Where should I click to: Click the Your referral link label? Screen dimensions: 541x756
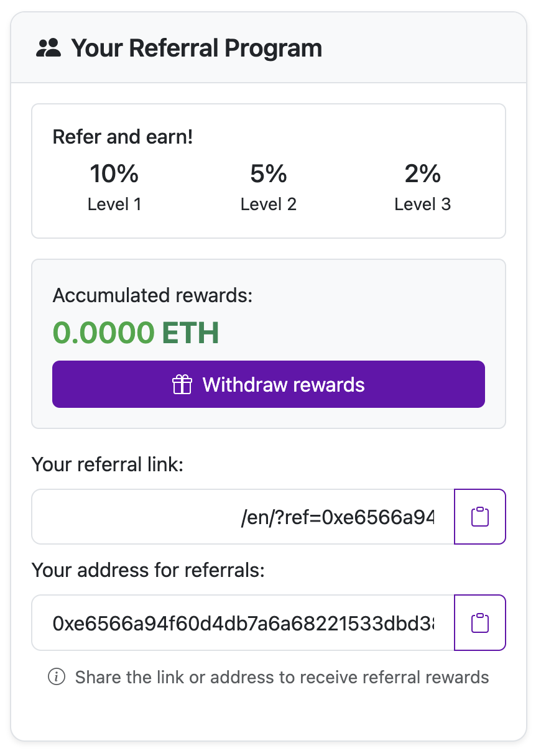(108, 464)
